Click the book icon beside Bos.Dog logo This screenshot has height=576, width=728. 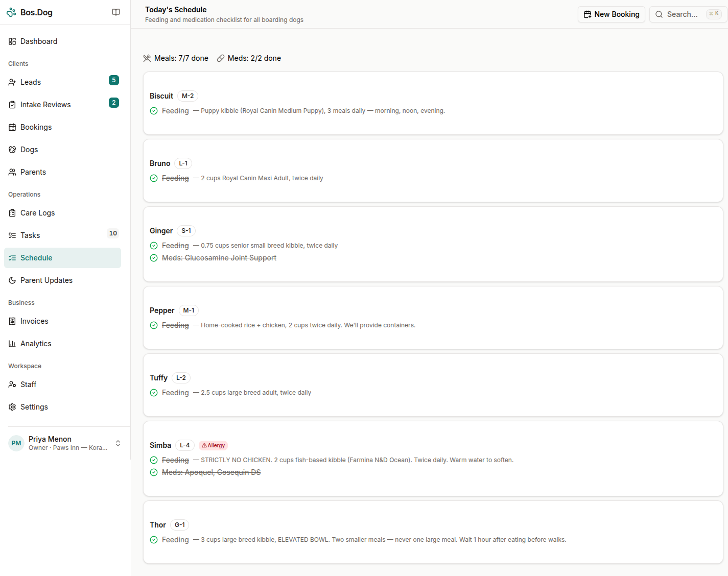116,12
